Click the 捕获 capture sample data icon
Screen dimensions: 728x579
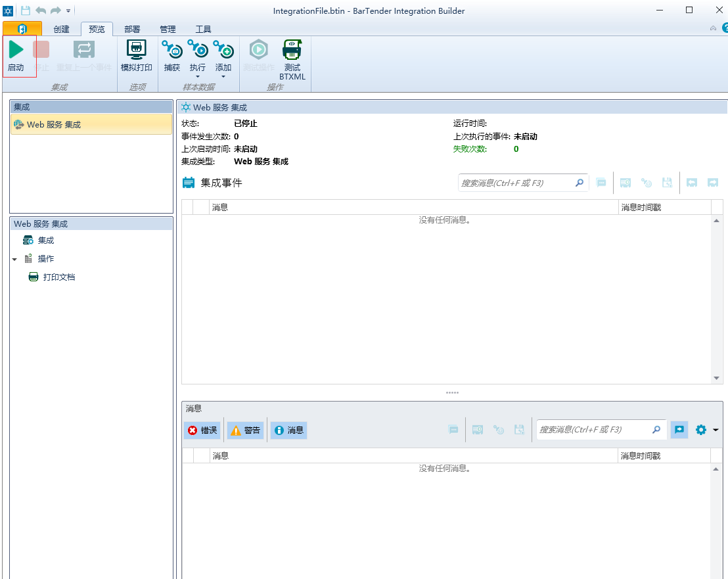(x=171, y=56)
